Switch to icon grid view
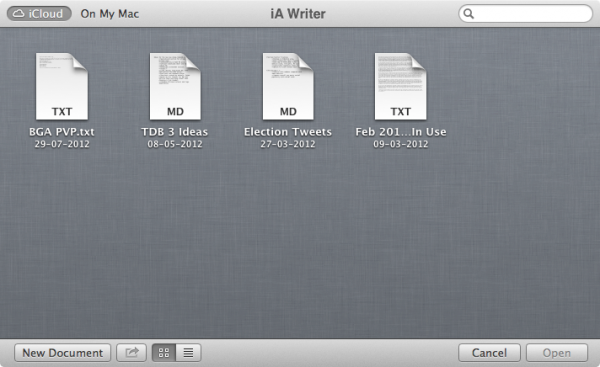Screen dimensions: 600x367 [x=164, y=352]
